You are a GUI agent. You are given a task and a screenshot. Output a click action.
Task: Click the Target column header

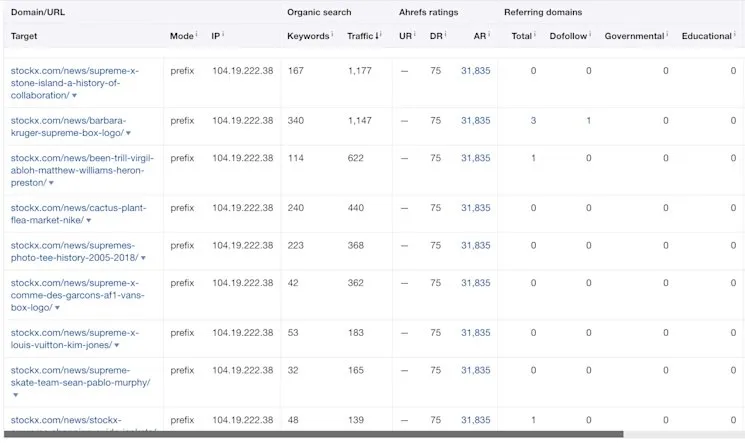(24, 36)
